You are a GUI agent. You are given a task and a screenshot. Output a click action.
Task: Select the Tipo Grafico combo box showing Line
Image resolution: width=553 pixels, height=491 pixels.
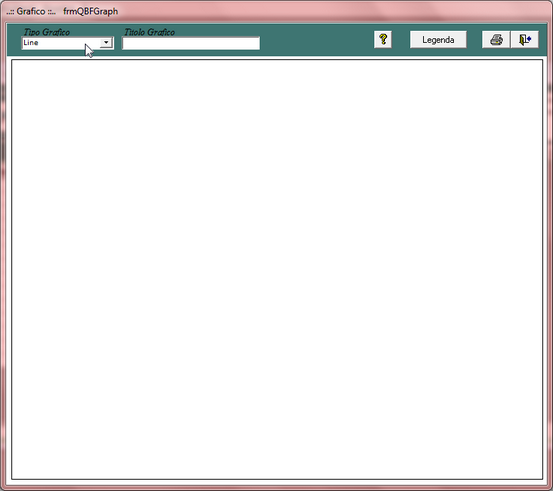[67, 43]
